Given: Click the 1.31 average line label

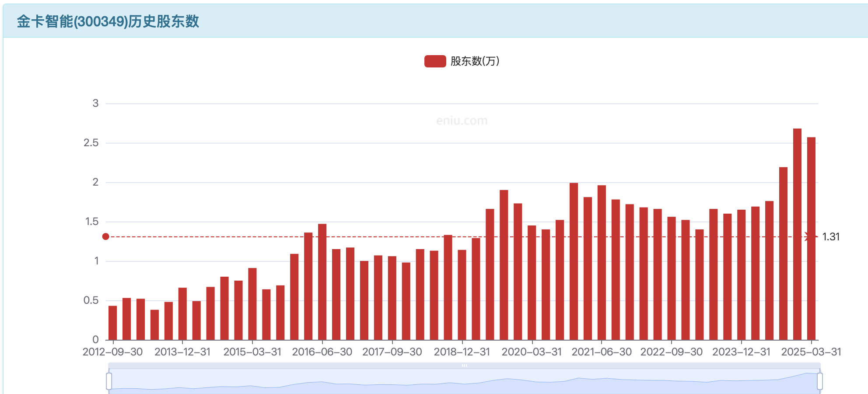Looking at the screenshot, I should pyautogui.click(x=831, y=237).
